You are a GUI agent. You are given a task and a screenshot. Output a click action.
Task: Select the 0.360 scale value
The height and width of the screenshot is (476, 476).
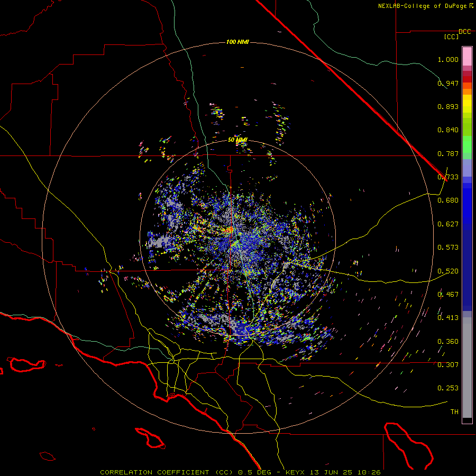point(448,342)
